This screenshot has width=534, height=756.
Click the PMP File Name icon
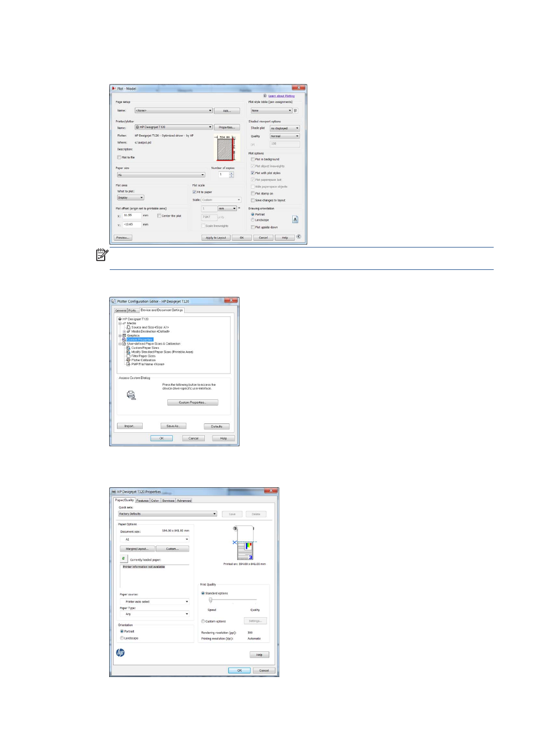pos(129,364)
